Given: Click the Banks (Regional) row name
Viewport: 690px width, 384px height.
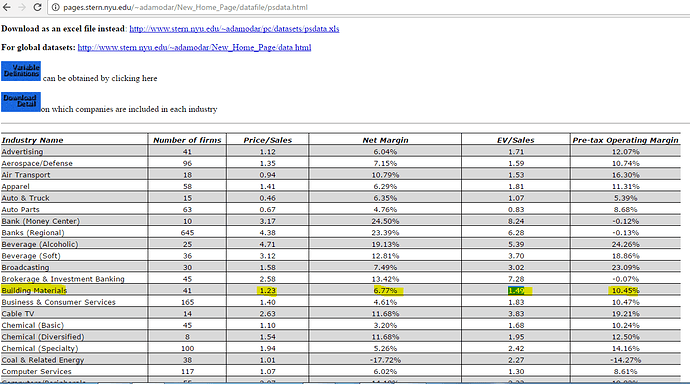Looking at the screenshot, I should [33, 233].
